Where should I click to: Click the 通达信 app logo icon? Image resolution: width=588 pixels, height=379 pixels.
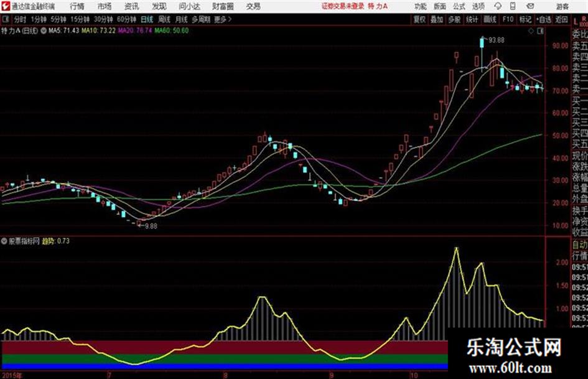click(6, 6)
